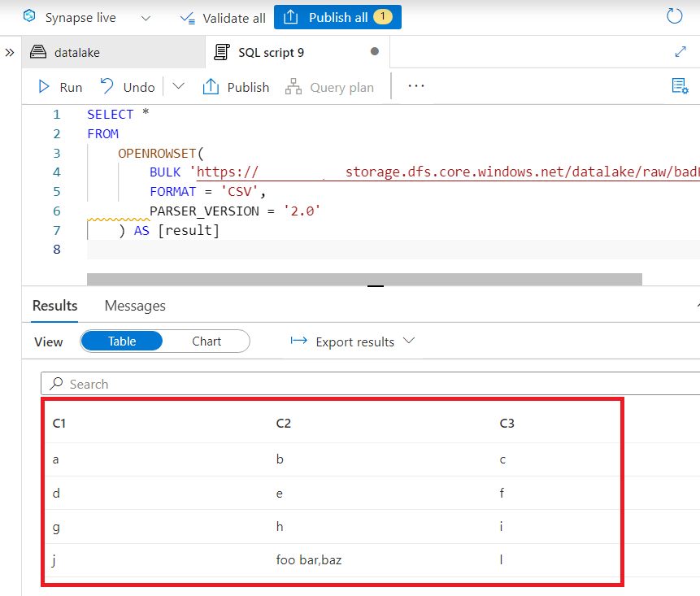Click Validate all button
The image size is (700, 596).
click(222, 18)
